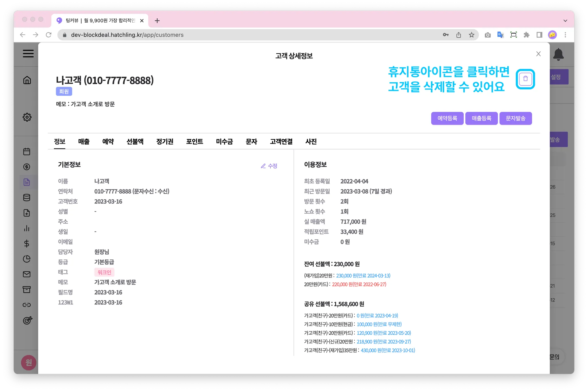
Task: Open the 선불액 tab
Action: (135, 141)
